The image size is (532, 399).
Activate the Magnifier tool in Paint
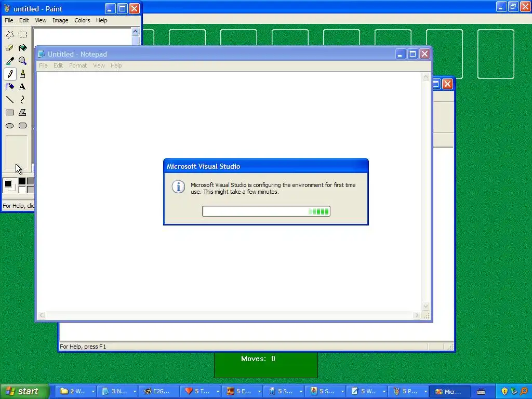click(22, 61)
